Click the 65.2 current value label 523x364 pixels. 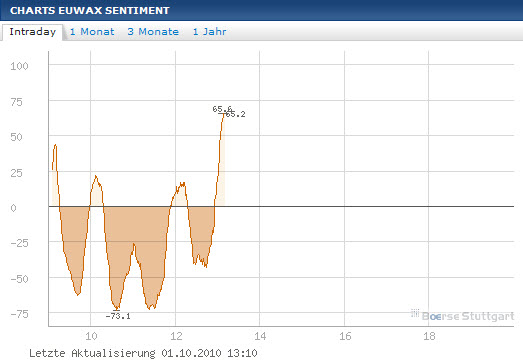[x=235, y=114]
